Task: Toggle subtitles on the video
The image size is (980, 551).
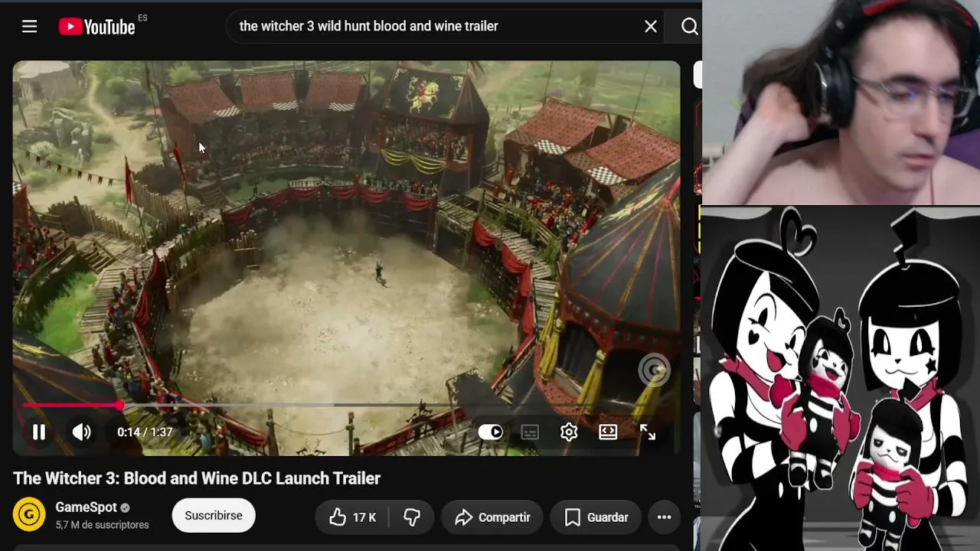Action: point(530,432)
